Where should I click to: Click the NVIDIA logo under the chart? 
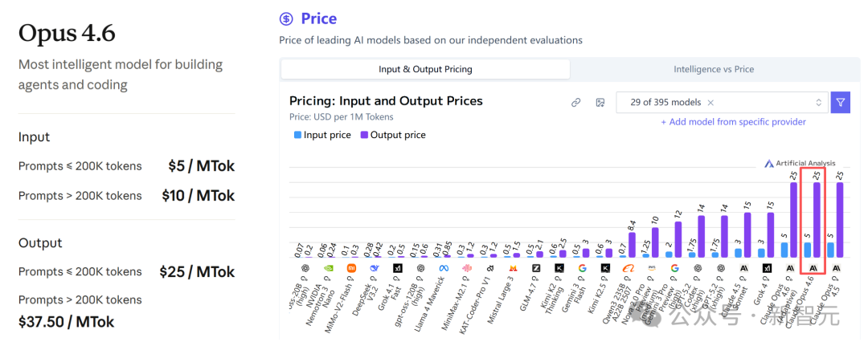tap(328, 268)
